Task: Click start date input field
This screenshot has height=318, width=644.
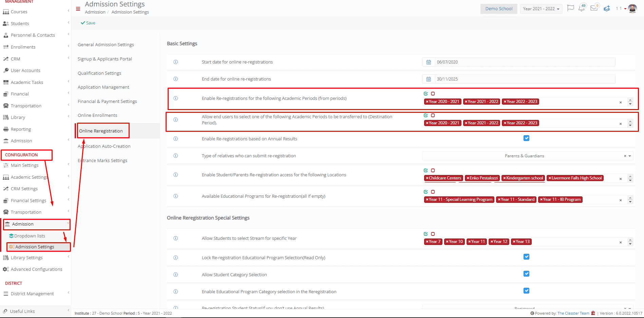Action: coord(525,62)
